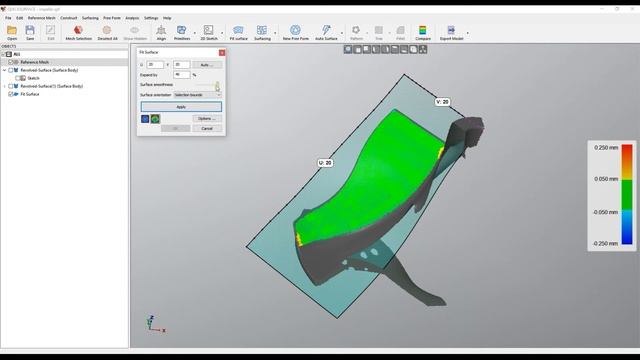Open the File menu
Image resolution: width=640 pixels, height=360 pixels.
(x=8, y=18)
